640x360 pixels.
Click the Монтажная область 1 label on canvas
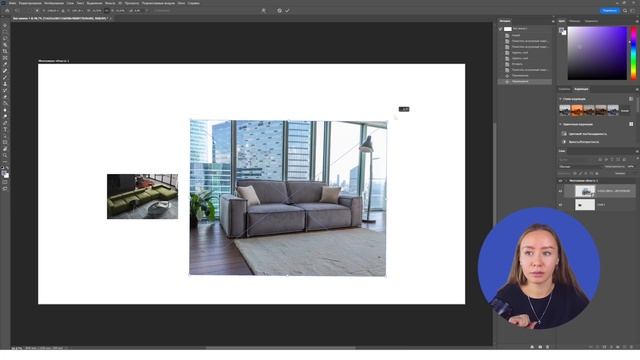click(53, 61)
